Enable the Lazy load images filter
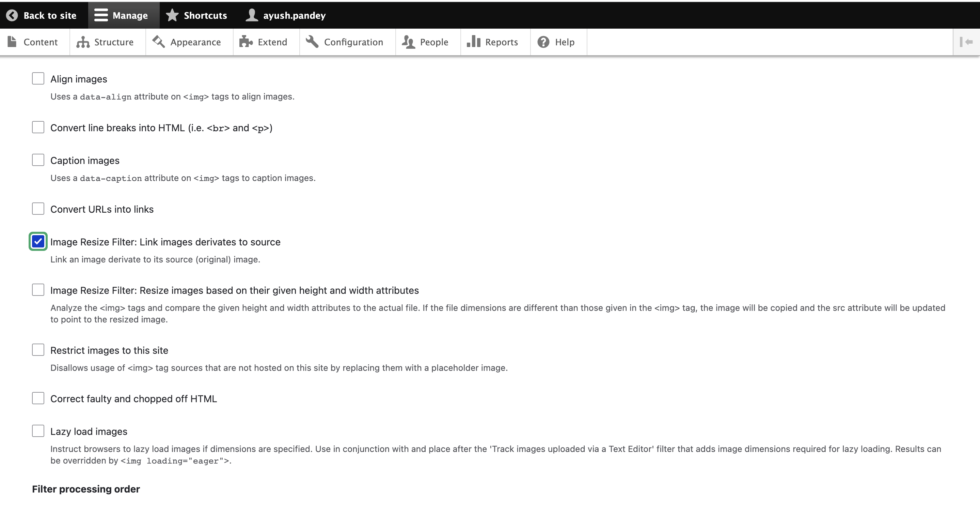Image resolution: width=980 pixels, height=514 pixels. click(x=38, y=431)
